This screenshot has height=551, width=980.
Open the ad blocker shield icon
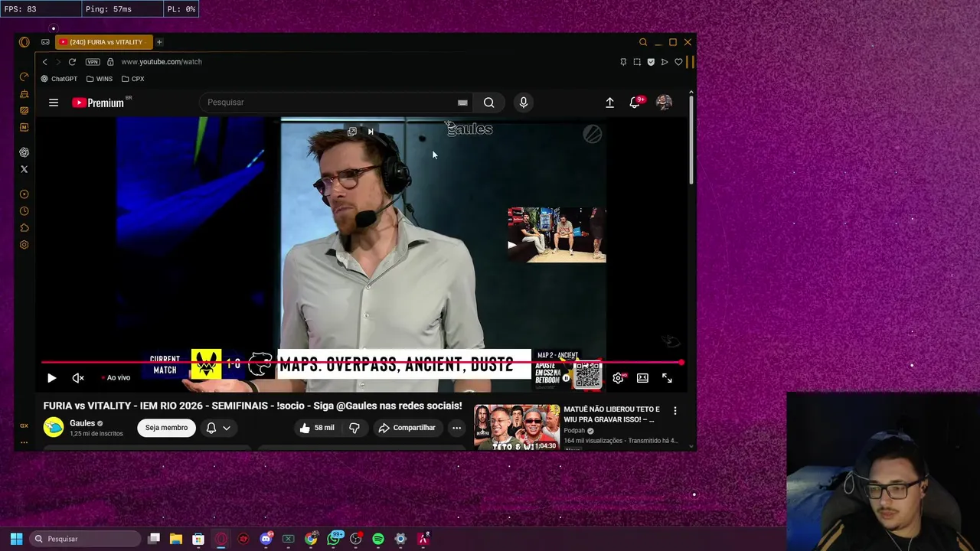[x=651, y=62]
